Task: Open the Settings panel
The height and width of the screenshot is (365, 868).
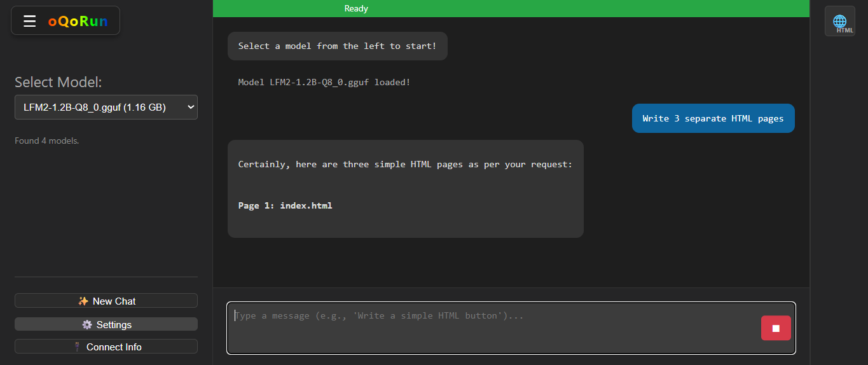Action: 114,324
